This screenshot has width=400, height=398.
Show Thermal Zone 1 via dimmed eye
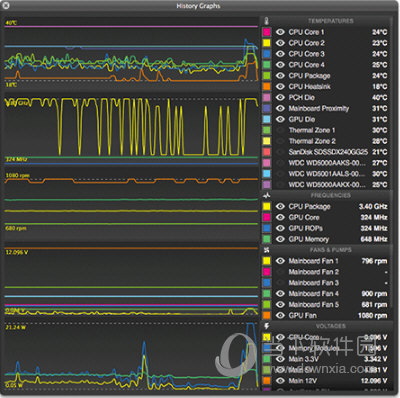coord(280,130)
